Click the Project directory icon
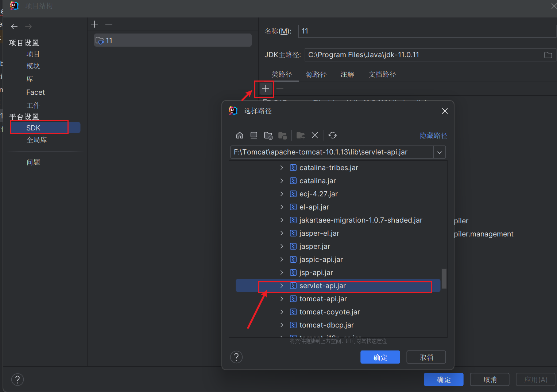The width and height of the screenshot is (557, 392). click(x=268, y=136)
